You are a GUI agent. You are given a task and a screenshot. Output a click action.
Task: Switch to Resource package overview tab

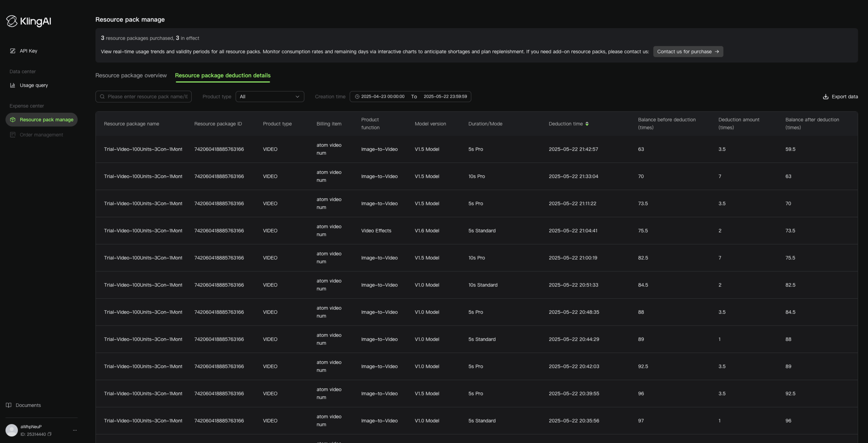click(x=131, y=75)
